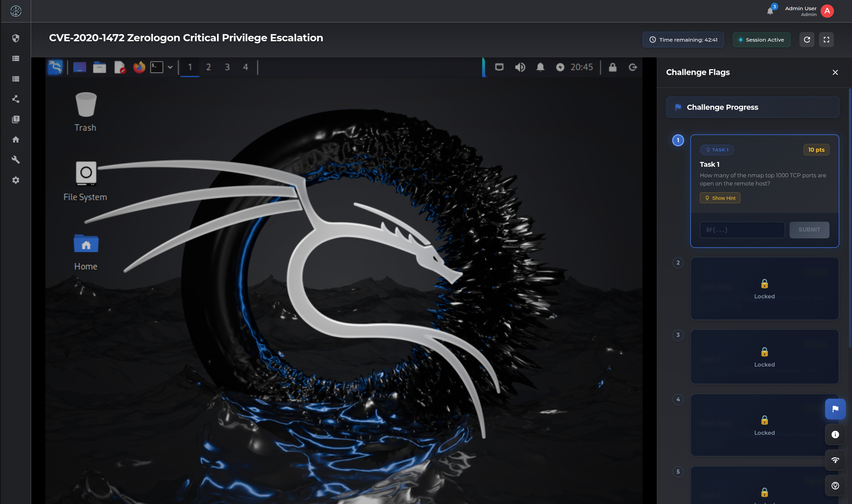The height and width of the screenshot is (504, 852).
Task: Show Hint for Task 1
Action: 720,198
